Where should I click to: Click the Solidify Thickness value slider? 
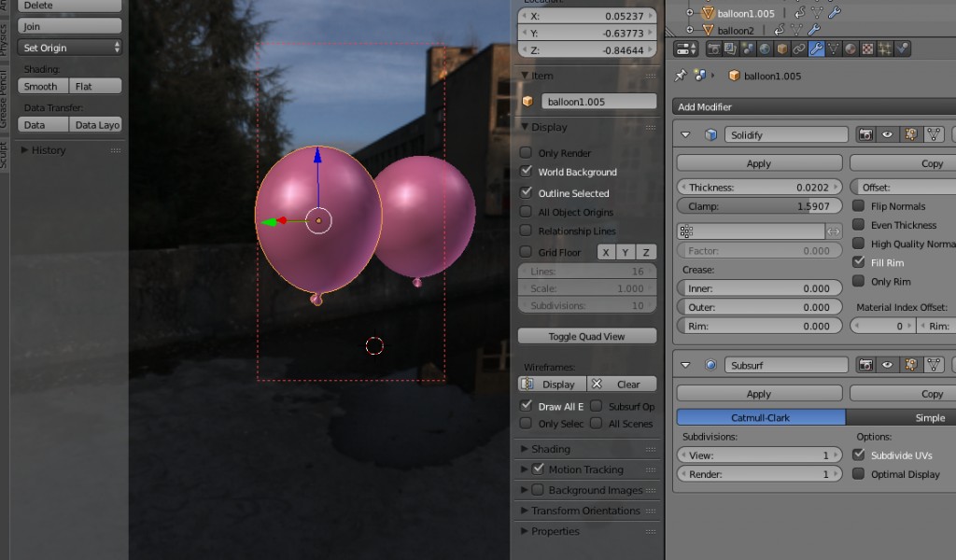click(x=759, y=188)
